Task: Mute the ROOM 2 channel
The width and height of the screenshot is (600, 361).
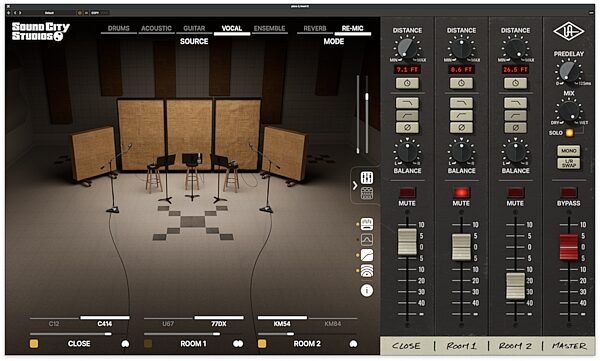Action: coord(515,192)
